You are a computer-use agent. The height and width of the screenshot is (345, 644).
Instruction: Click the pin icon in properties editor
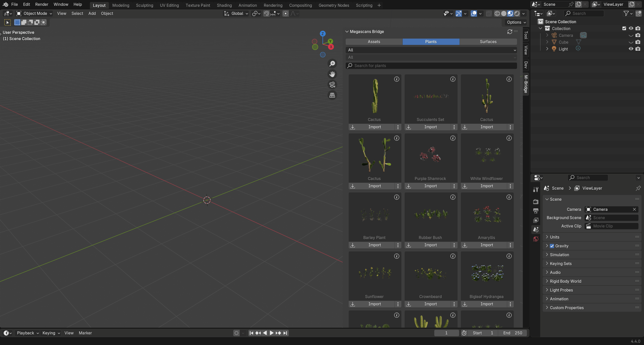638,188
